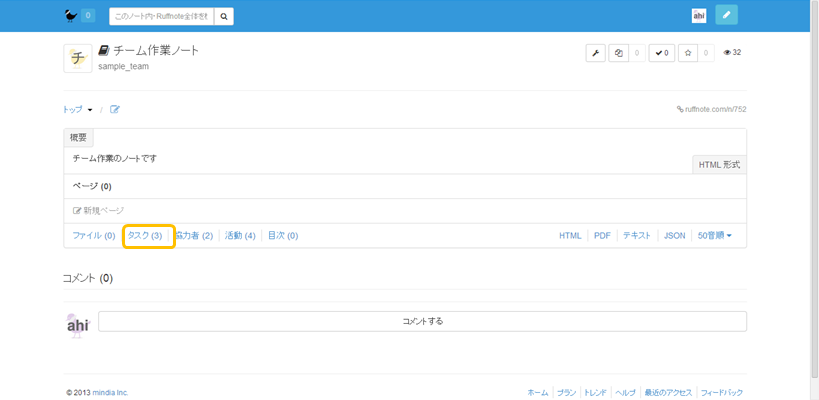Click the 新規ページ link
Screen dimensions: 819x400
(x=98, y=211)
